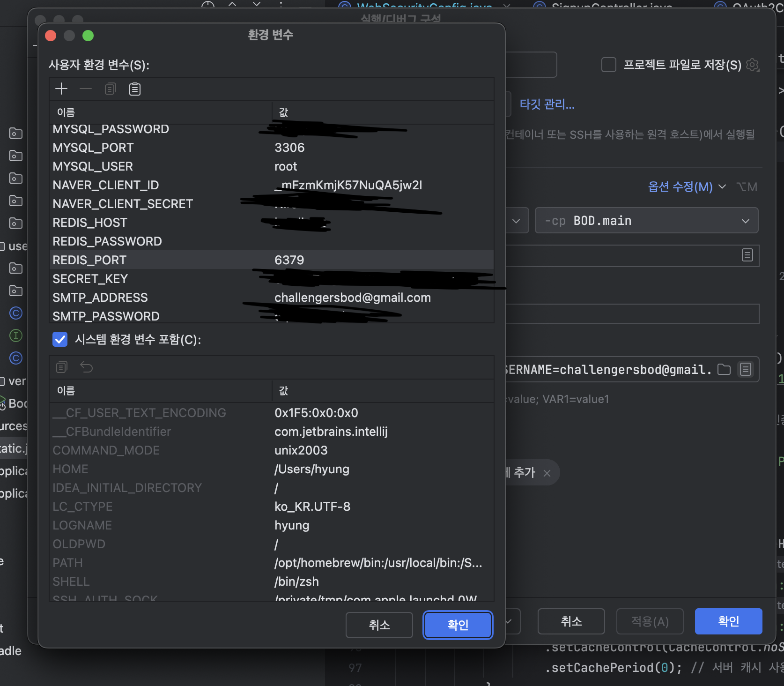Click the environment variables input field
The height and width of the screenshot is (686, 784).
coord(609,369)
